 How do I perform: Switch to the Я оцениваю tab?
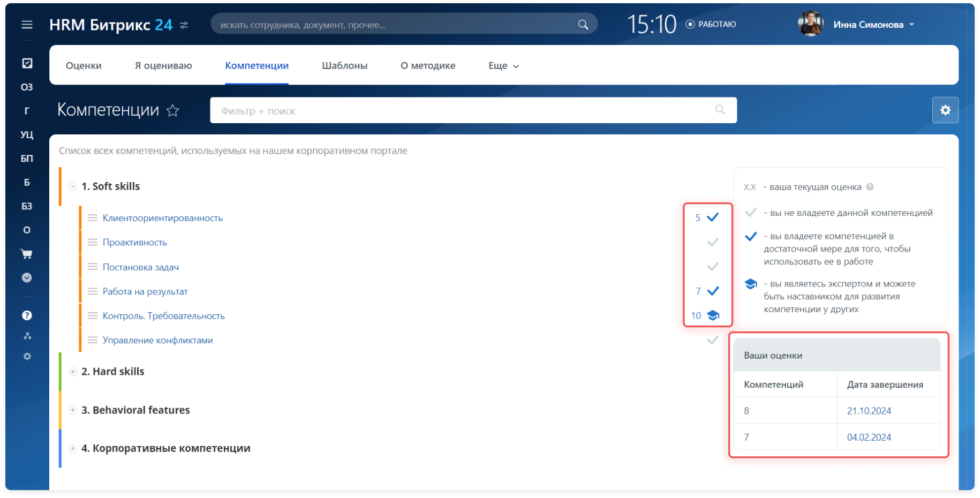[x=163, y=66]
